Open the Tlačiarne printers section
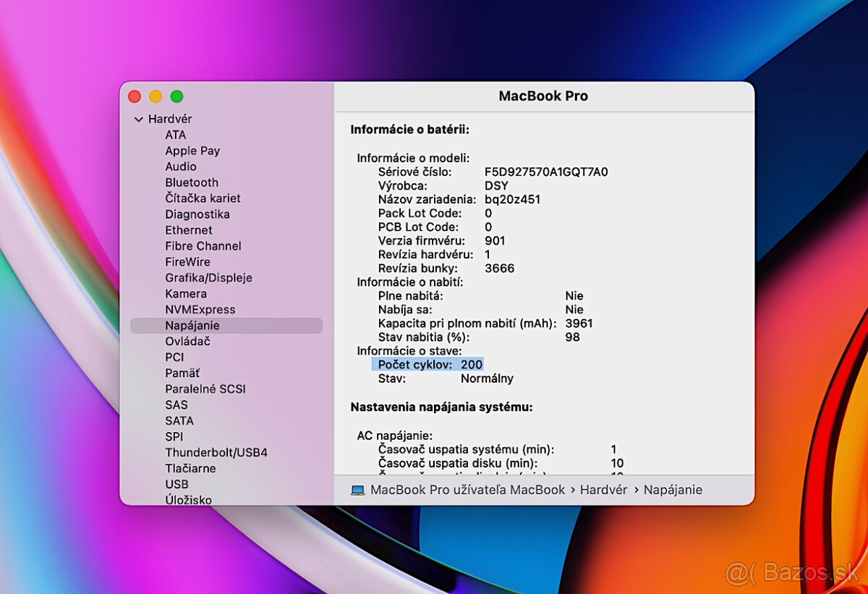 [190, 468]
